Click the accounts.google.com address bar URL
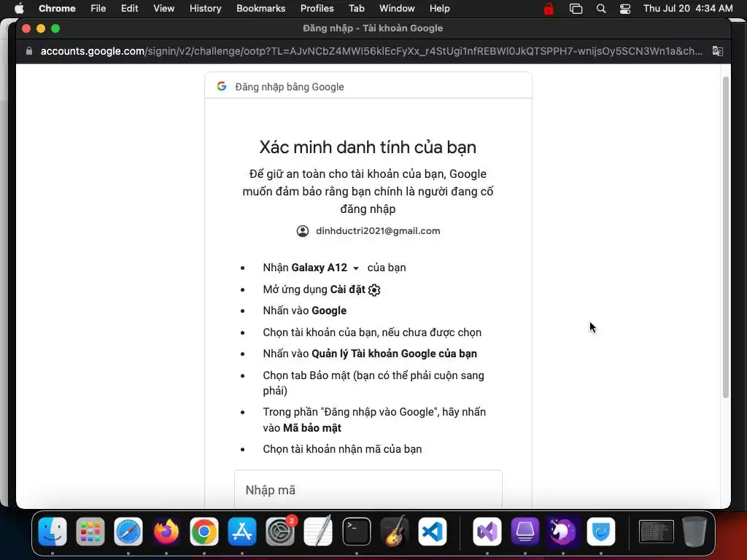This screenshot has width=747, height=560. click(x=371, y=51)
